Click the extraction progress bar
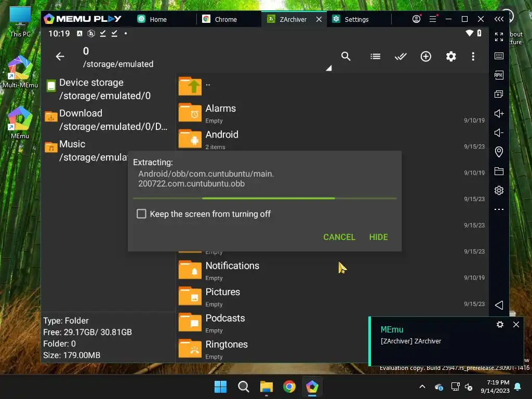 pos(264,198)
